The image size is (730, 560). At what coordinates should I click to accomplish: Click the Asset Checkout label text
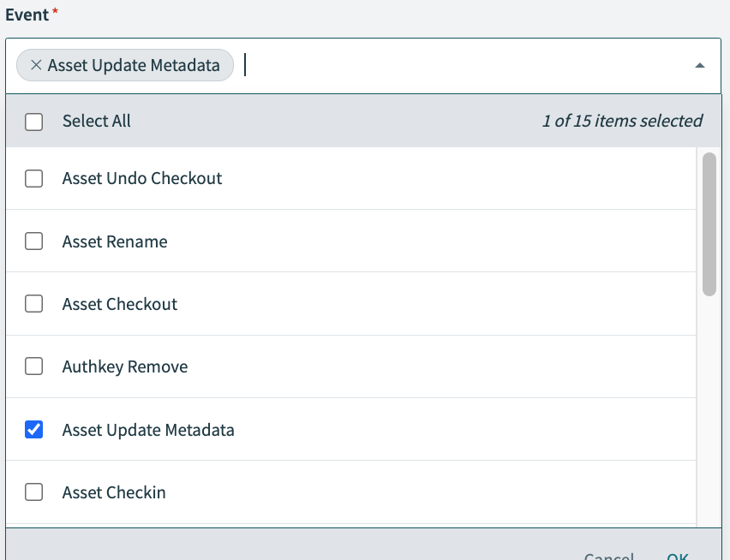coord(120,304)
